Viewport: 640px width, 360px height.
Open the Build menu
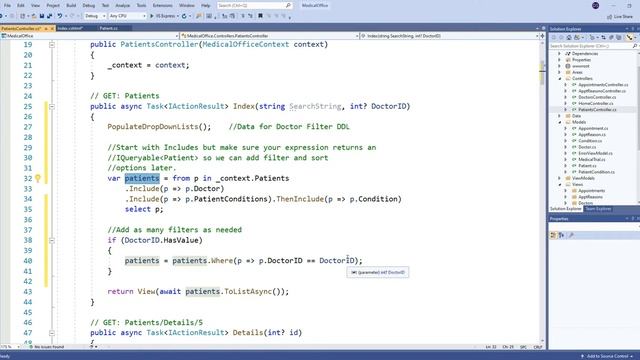[x=71, y=6]
